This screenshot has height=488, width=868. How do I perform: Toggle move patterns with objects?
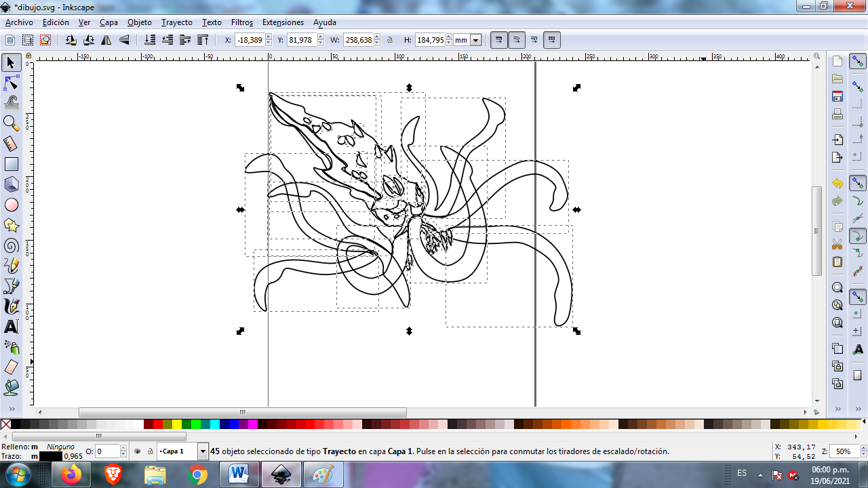pos(552,40)
